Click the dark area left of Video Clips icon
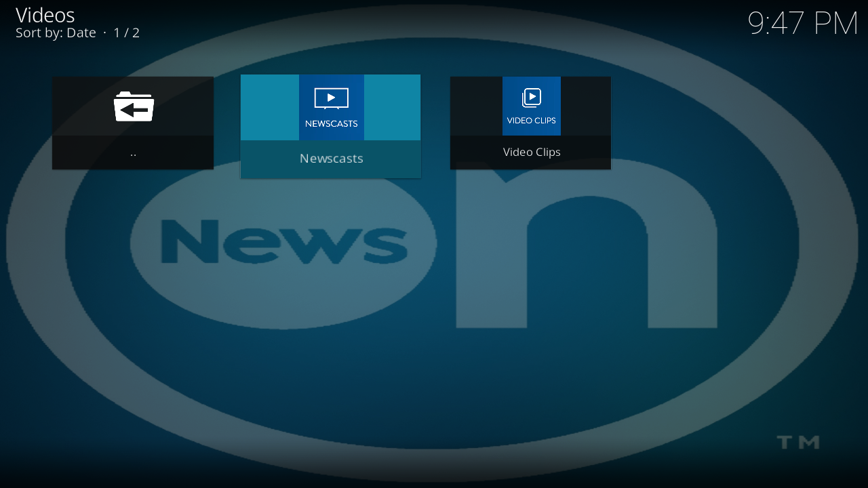868x488 pixels. 476,106
